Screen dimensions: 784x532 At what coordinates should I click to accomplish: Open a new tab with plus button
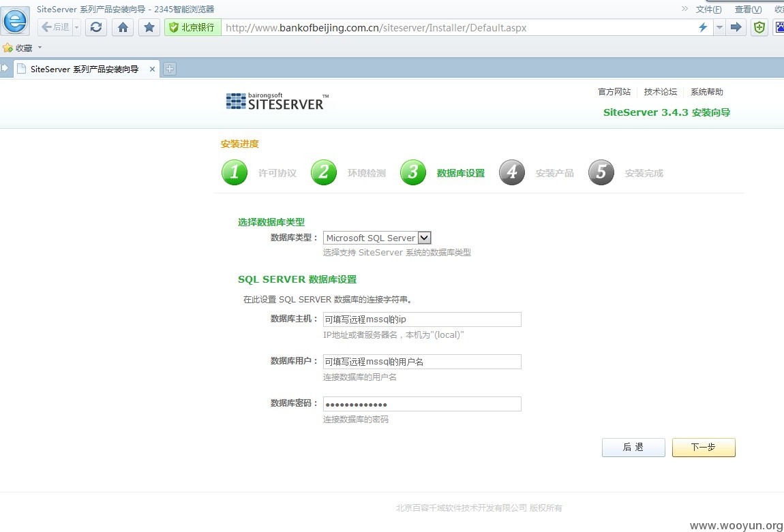tap(170, 69)
